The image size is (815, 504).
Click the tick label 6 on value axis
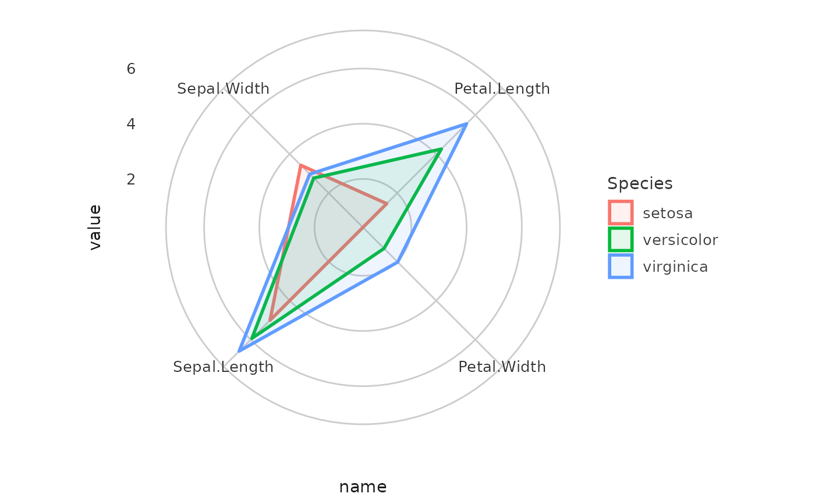point(131,69)
